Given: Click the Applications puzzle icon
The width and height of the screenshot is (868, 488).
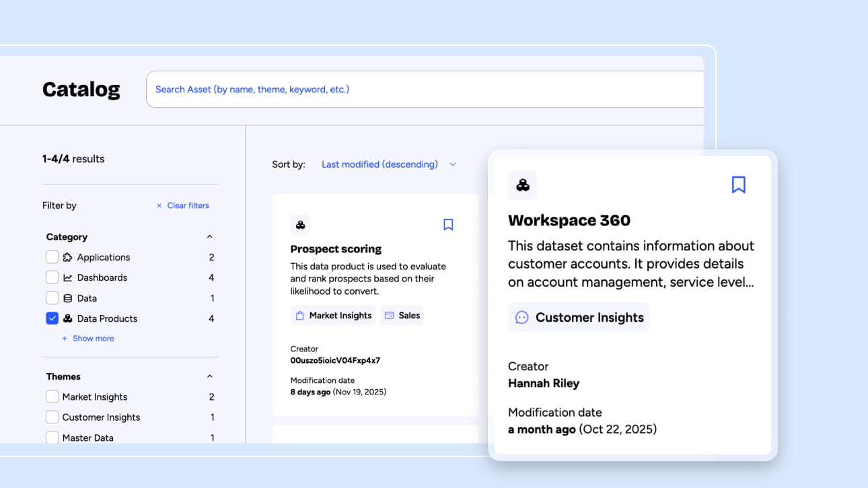Looking at the screenshot, I should (67, 257).
